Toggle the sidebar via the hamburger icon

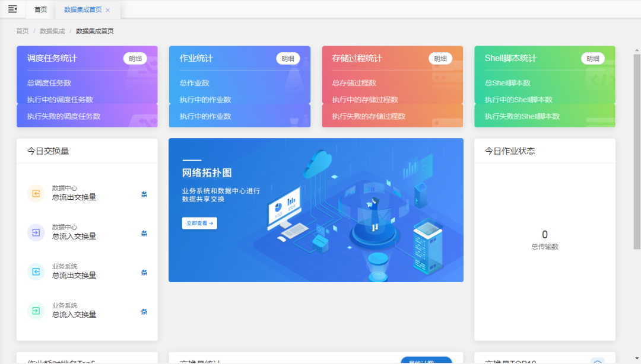coord(12,9)
